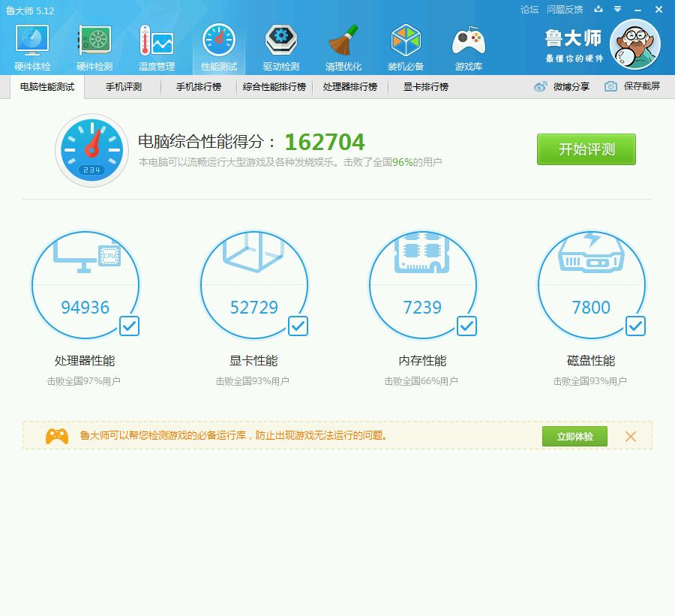Open 清理优化 cleanup broom icon
The image size is (675, 616).
343,40
